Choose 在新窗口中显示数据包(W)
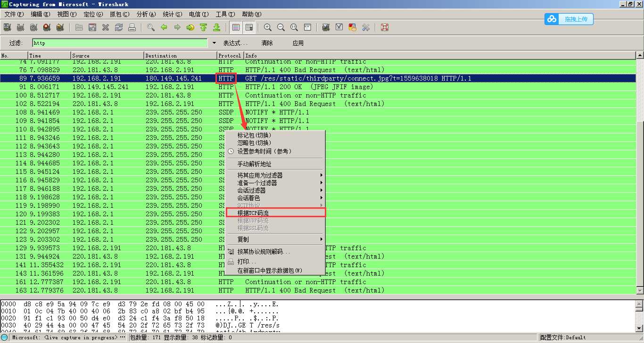This screenshot has height=343, width=644. pyautogui.click(x=275, y=270)
